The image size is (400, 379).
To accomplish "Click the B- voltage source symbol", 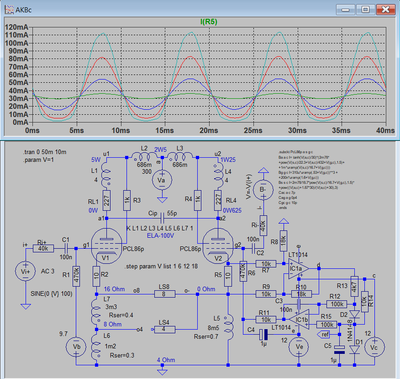I will point(263,189).
